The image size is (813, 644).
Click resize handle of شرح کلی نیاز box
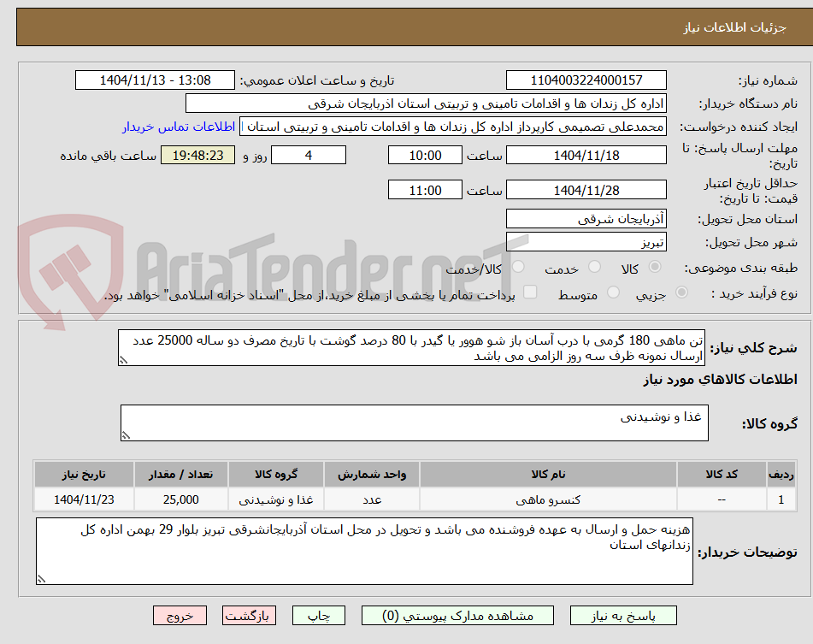point(123,360)
